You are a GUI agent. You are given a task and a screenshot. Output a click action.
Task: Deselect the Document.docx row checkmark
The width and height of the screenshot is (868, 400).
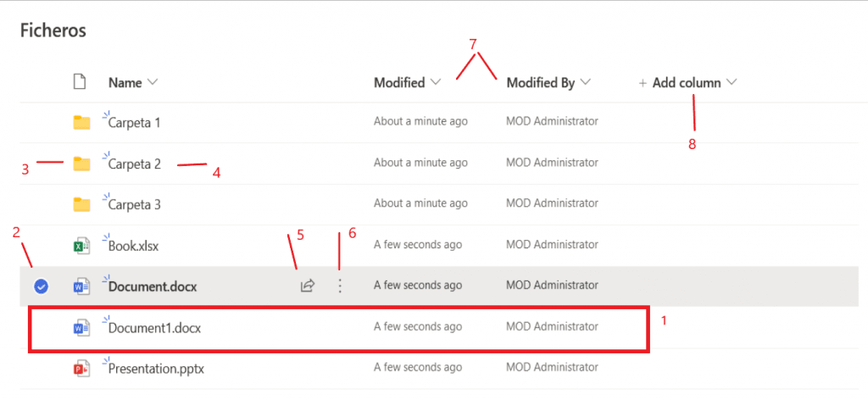pos(41,286)
